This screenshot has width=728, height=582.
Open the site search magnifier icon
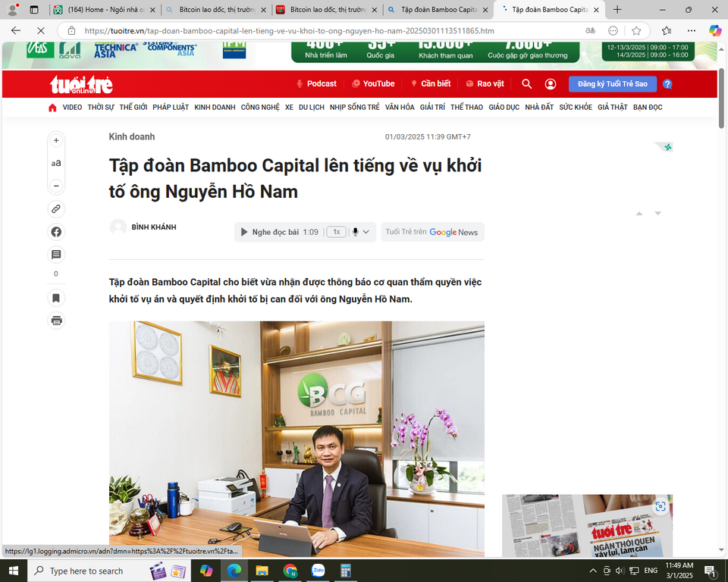tap(526, 84)
